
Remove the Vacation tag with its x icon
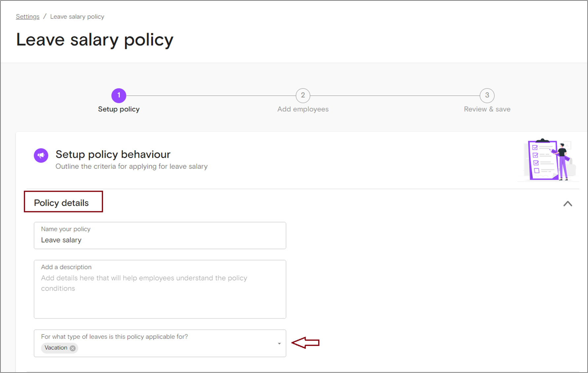coord(73,348)
